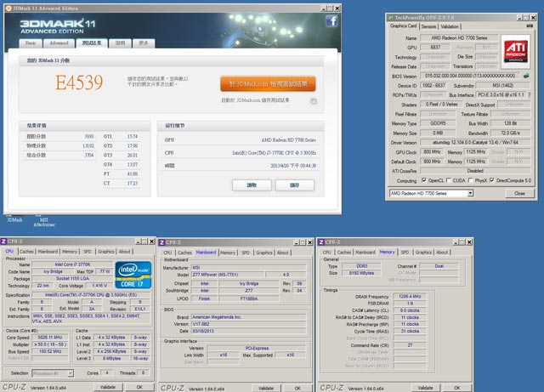
Task: Click the GPU Clock 800 MHz field in GPU-Z
Action: (432, 151)
